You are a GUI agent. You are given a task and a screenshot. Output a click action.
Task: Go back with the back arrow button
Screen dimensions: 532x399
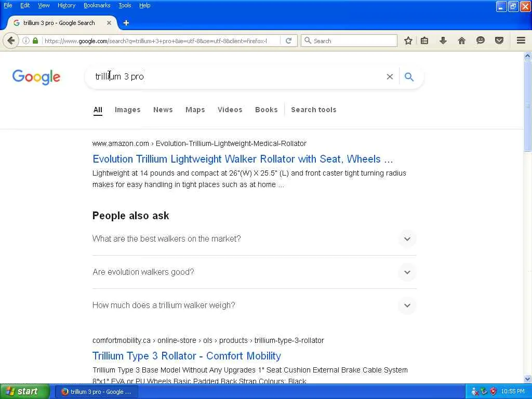click(11, 41)
